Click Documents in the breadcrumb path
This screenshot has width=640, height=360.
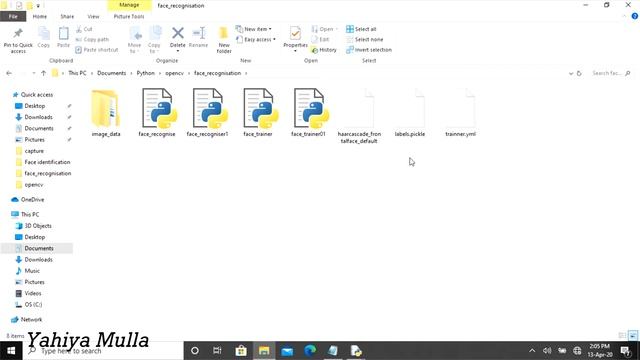point(111,73)
